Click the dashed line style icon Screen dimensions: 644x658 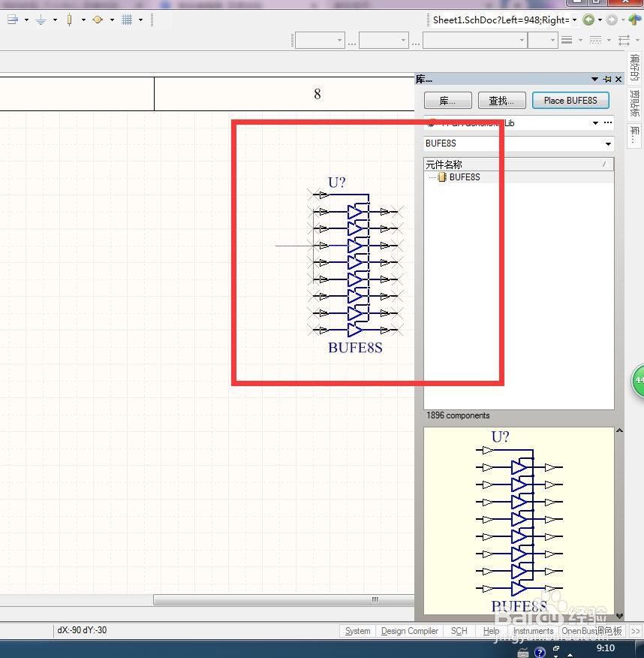click(x=595, y=41)
